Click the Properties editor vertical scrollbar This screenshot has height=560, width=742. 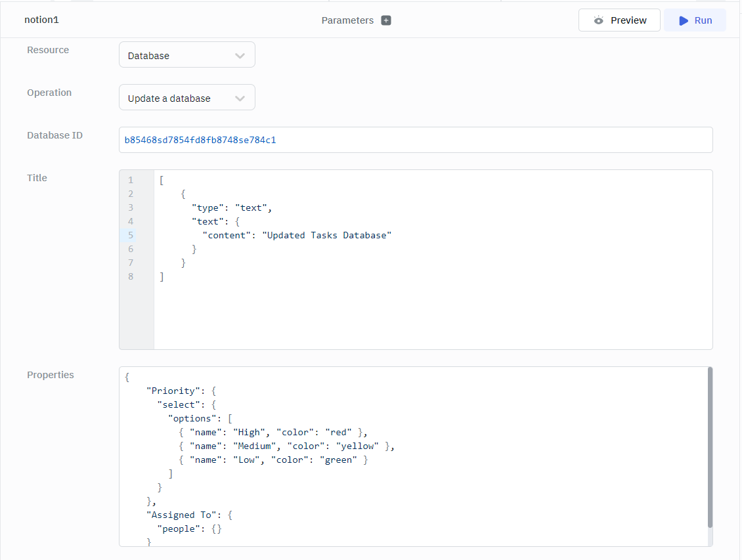point(710,446)
